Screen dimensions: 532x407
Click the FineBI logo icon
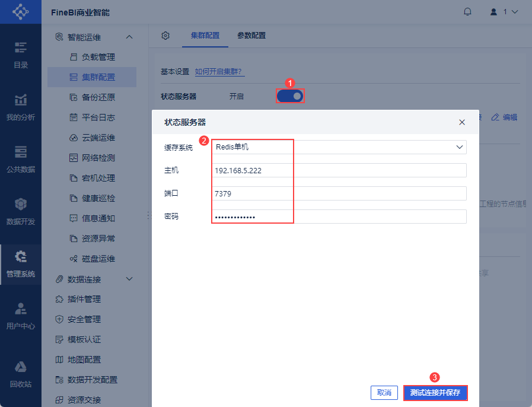20,12
